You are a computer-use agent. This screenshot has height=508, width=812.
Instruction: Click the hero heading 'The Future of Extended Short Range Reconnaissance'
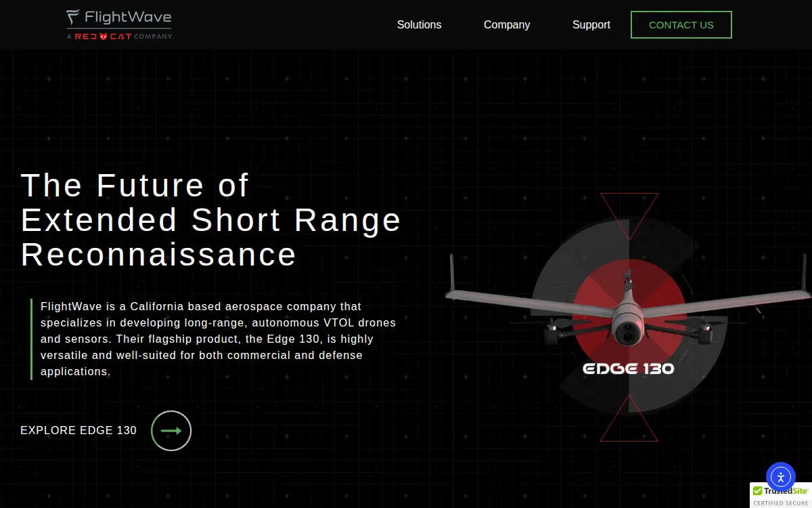tap(211, 220)
